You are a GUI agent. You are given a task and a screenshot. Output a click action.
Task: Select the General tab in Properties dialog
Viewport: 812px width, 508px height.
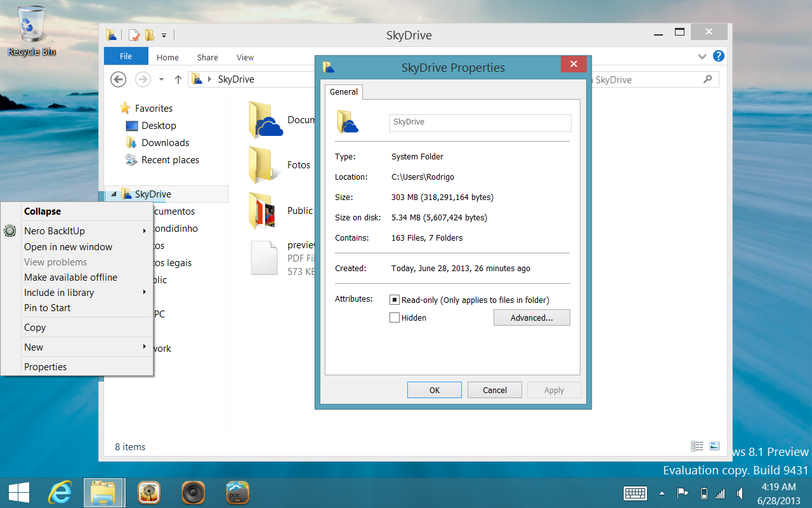coord(344,92)
